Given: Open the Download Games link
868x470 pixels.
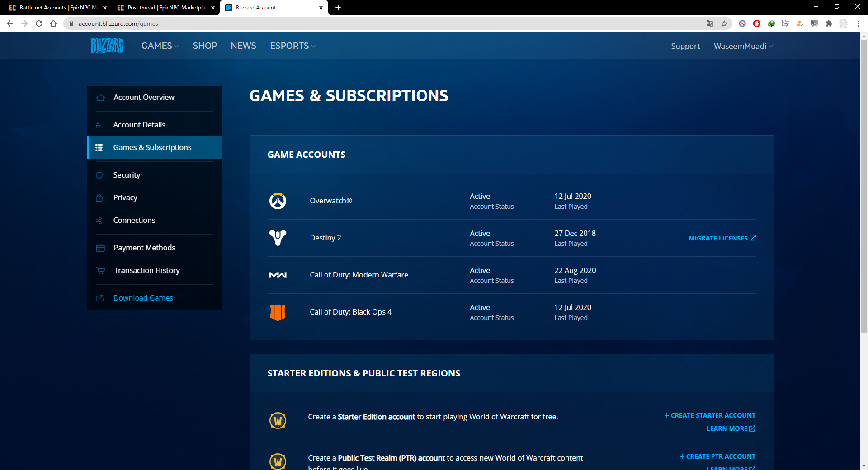Looking at the screenshot, I should pyautogui.click(x=143, y=298).
